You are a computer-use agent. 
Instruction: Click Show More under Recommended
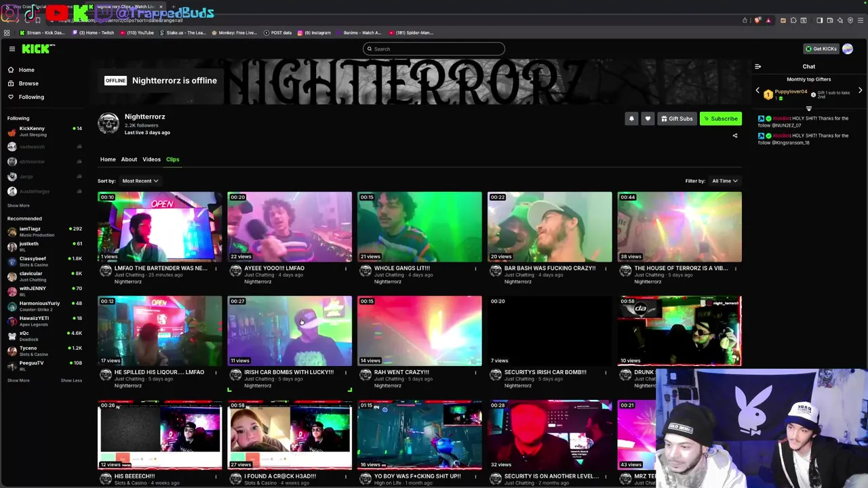[x=18, y=380]
